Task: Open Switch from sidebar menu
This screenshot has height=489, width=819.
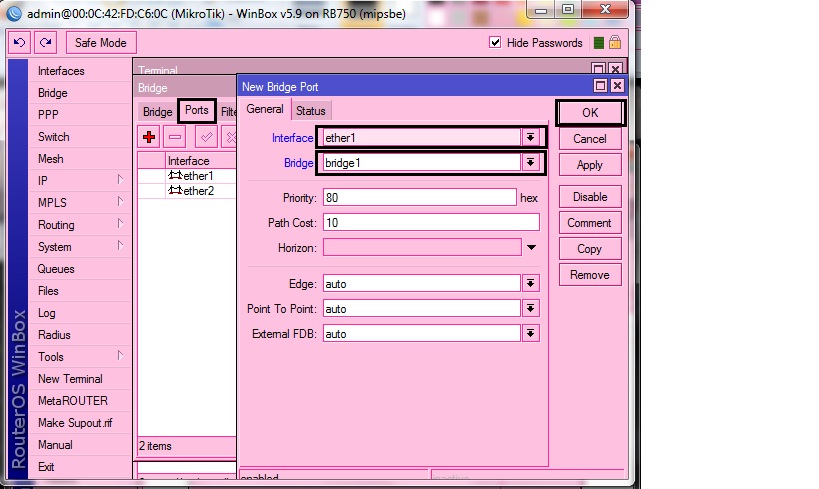Action: 54,136
